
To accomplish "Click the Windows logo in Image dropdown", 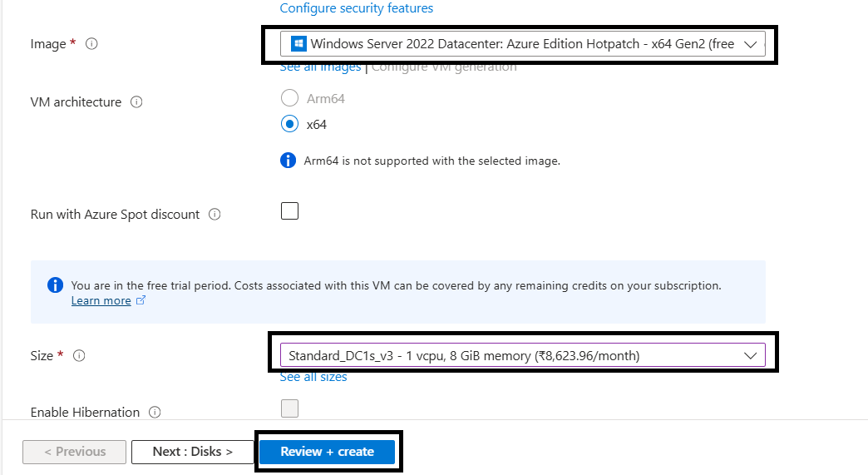I will [298, 44].
